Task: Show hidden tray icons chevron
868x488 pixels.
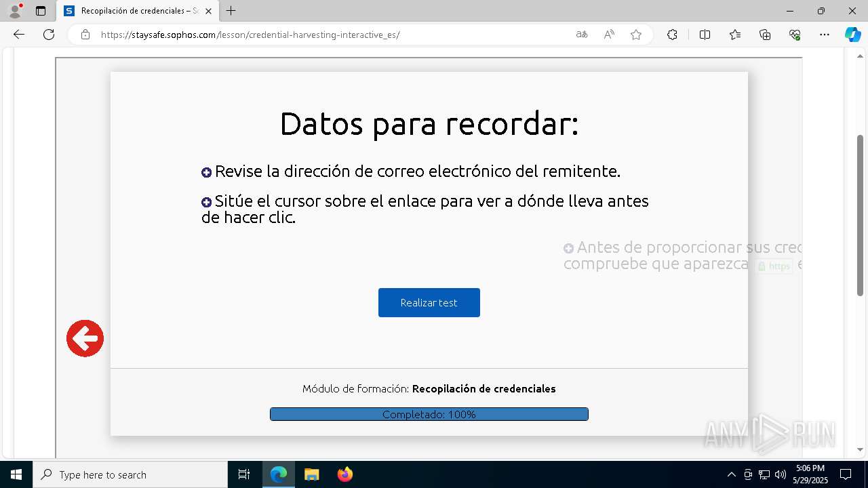Action: (x=731, y=474)
